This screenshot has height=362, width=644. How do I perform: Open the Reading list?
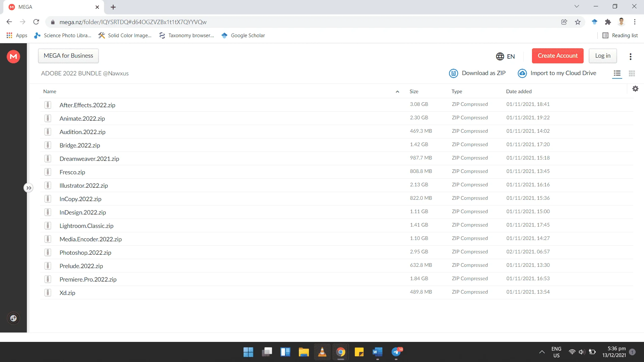coord(620,36)
